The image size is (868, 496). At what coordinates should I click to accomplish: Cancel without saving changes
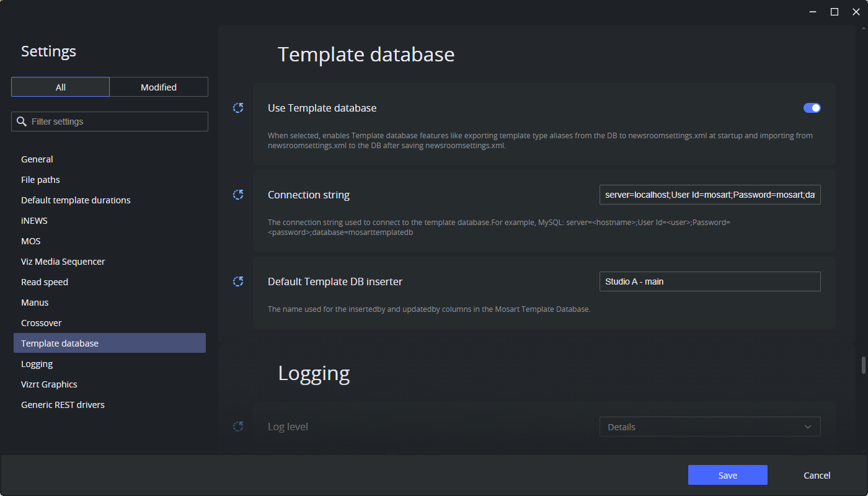point(817,475)
